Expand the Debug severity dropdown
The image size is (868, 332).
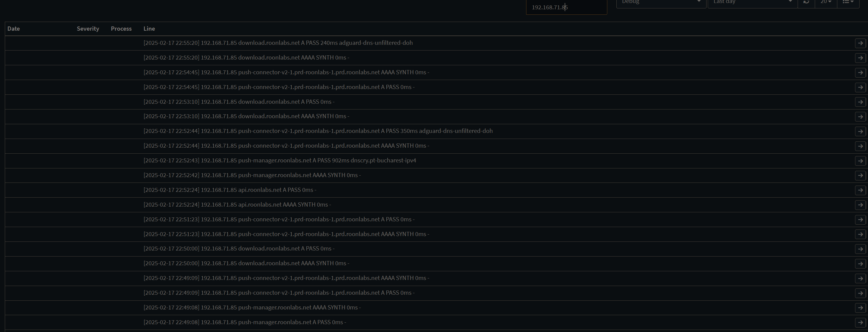pyautogui.click(x=661, y=3)
